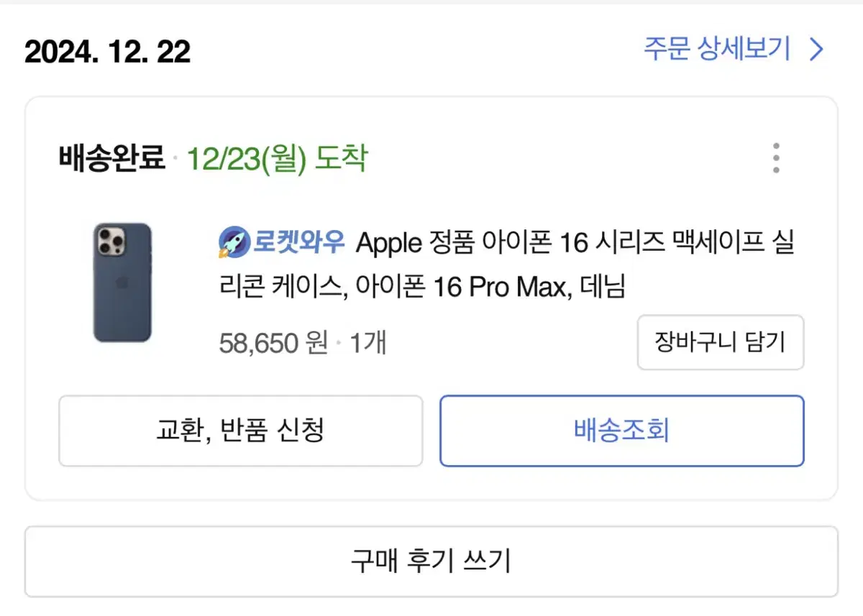Tap the dot separator after 배송완료
This screenshot has width=863, height=616.
click(x=176, y=159)
